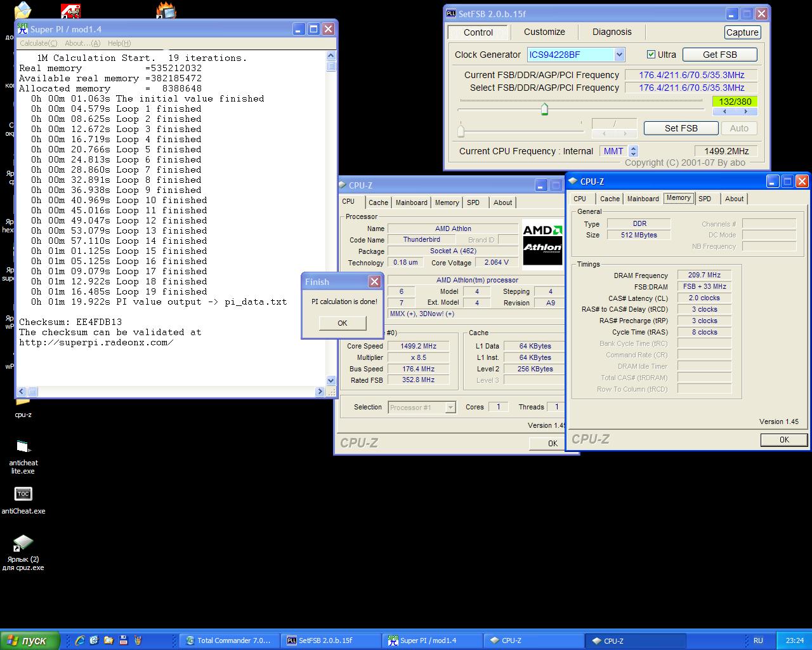Click OK in the Memory CPU-Z window
Screen dimensions: 812x650
pos(784,439)
